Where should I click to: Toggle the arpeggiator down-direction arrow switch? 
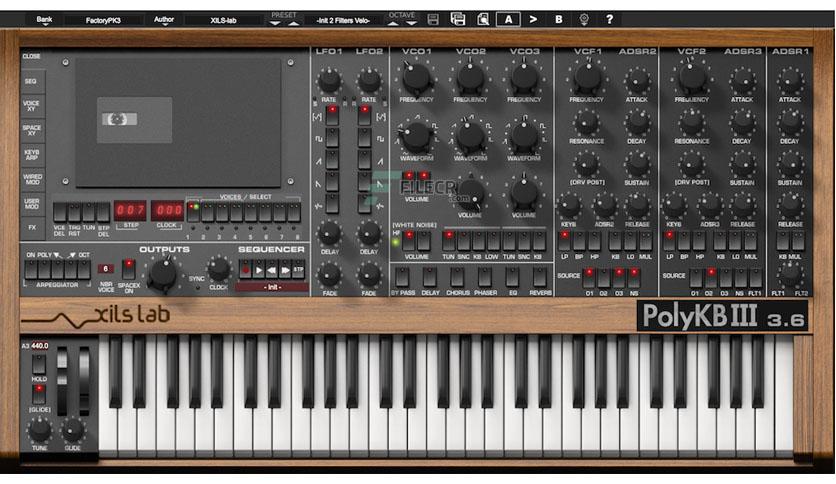58,270
